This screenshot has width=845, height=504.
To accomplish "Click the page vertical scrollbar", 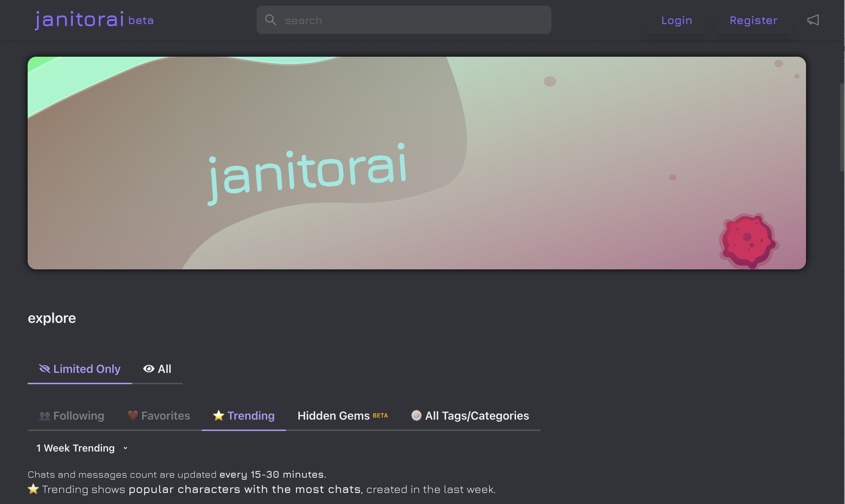I will (x=842, y=128).
